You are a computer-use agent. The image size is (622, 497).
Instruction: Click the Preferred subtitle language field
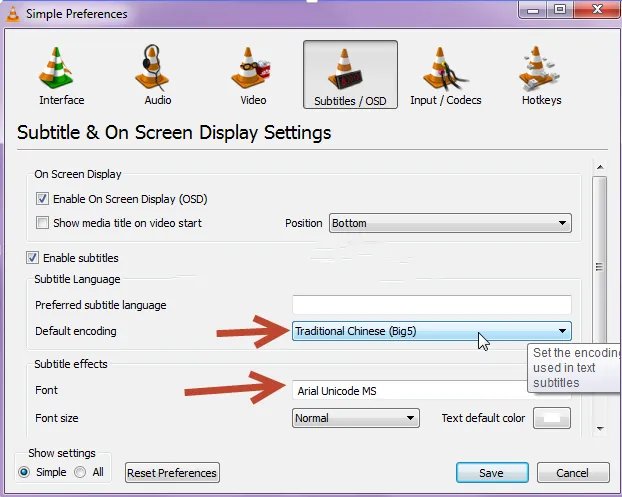click(431, 305)
